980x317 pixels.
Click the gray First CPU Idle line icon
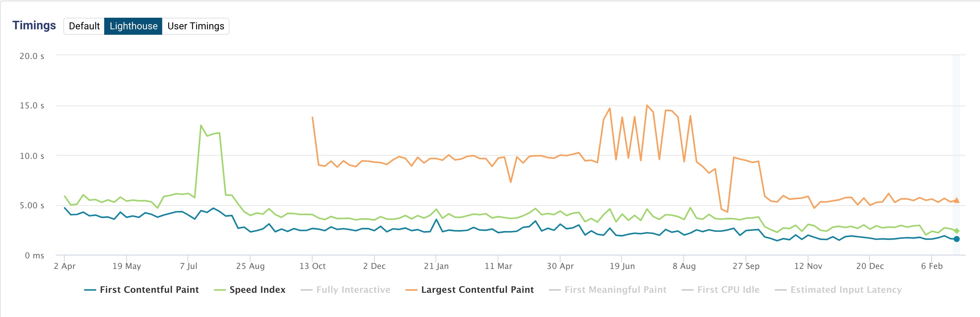pos(687,290)
